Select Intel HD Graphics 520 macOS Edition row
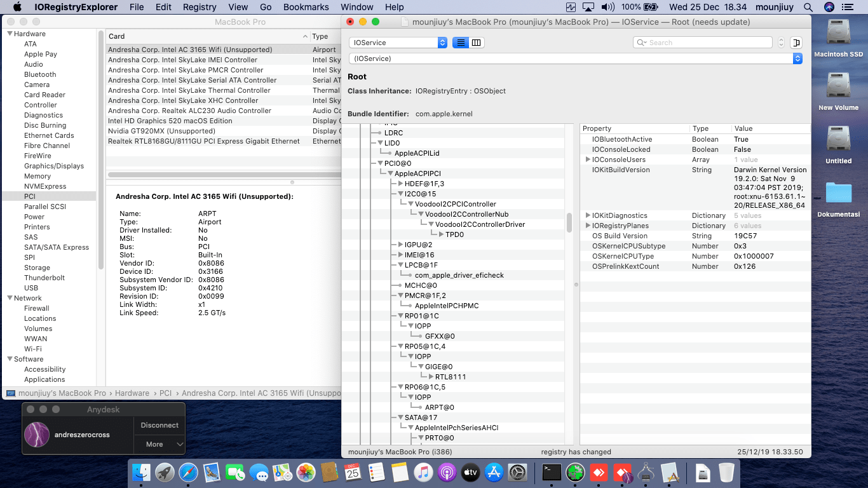This screenshot has width=868, height=488. [222, 121]
